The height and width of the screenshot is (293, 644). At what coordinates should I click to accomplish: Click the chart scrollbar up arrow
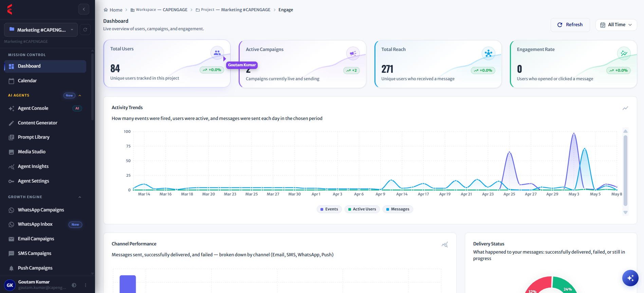[625, 131]
